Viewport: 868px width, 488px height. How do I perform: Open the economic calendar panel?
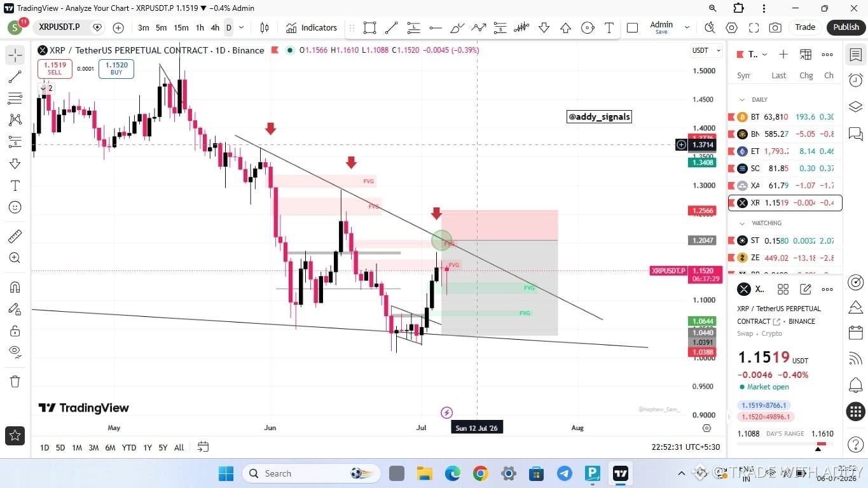coord(855,333)
